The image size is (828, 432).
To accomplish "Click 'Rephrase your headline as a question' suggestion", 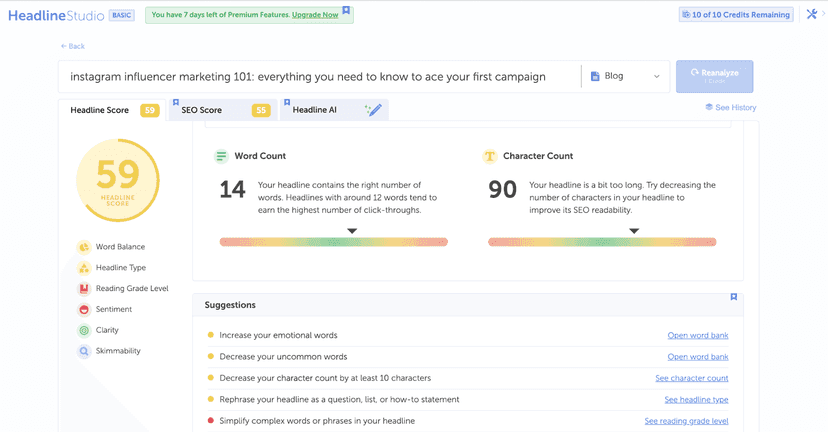I will click(x=339, y=400).
